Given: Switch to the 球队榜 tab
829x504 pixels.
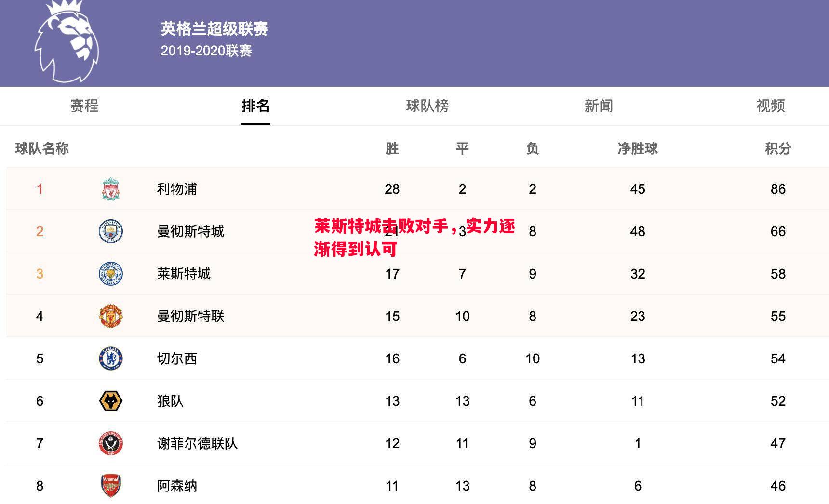Looking at the screenshot, I should 428,106.
